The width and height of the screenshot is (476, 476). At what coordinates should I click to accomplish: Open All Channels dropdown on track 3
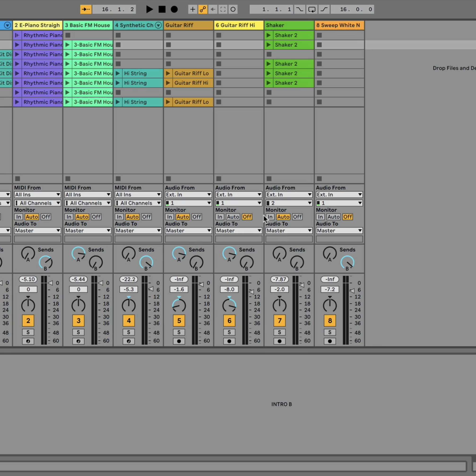point(88,203)
